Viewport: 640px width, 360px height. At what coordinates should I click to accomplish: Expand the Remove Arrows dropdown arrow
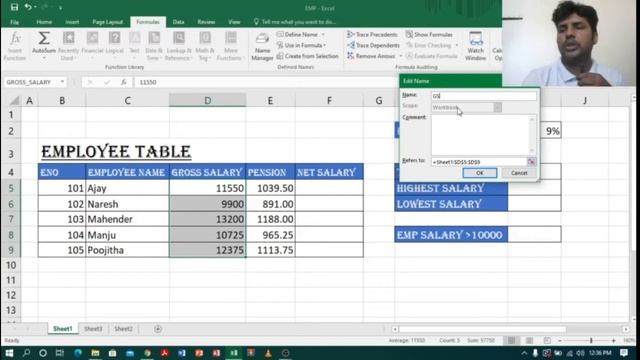[x=400, y=56]
